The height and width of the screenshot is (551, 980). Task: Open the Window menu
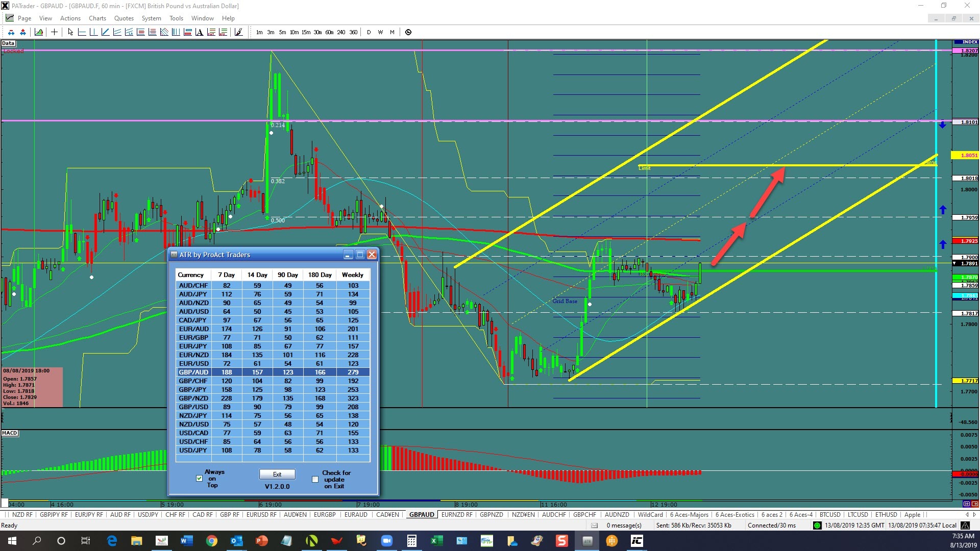click(x=203, y=18)
